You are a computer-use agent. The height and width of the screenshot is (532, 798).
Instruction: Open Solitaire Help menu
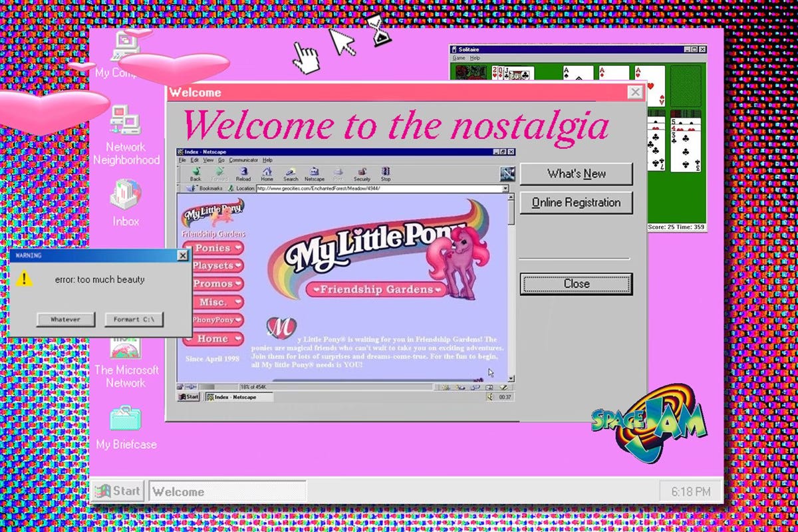tap(475, 59)
